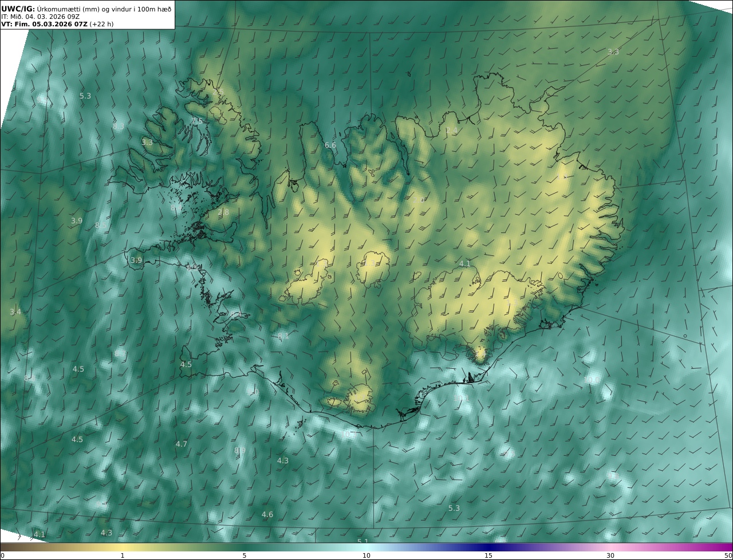Click the colorbar label 30
733x560 pixels.
coord(610,555)
